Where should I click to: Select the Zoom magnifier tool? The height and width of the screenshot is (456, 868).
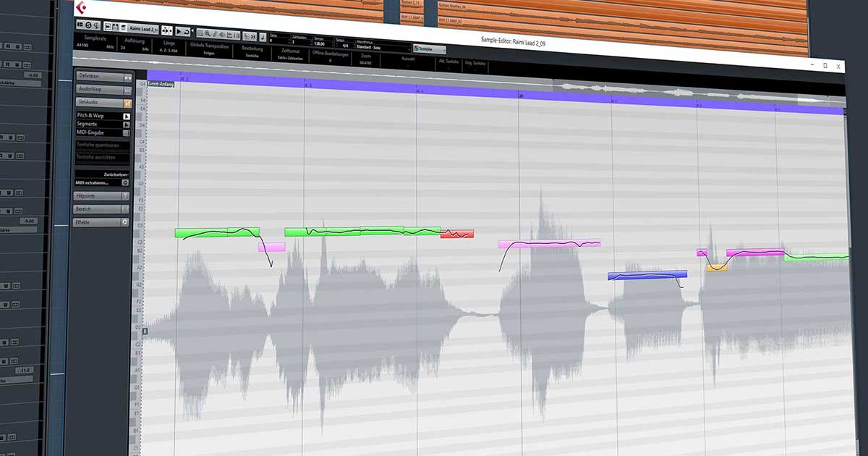pos(208,34)
